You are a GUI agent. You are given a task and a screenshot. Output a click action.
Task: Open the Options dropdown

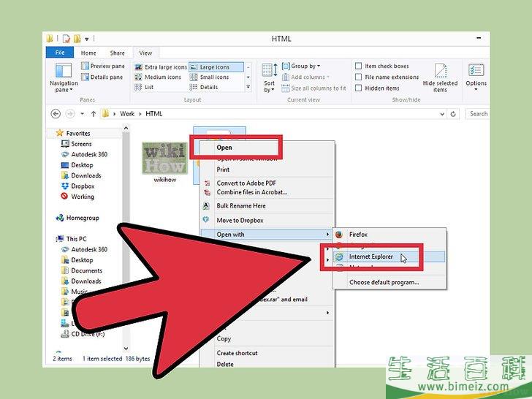click(x=476, y=78)
